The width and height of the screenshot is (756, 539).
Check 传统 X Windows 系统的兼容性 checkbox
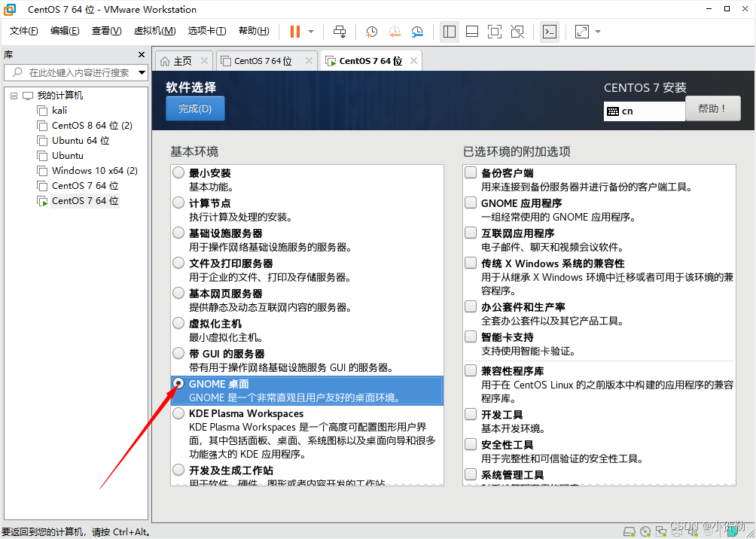tap(471, 263)
